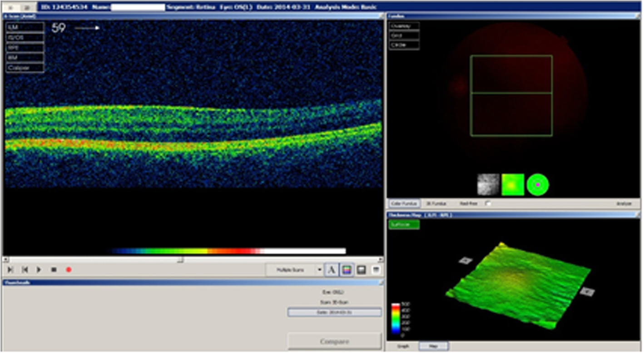Toggle the BM layer overlay button
This screenshot has height=354, width=644.
(x=25, y=58)
